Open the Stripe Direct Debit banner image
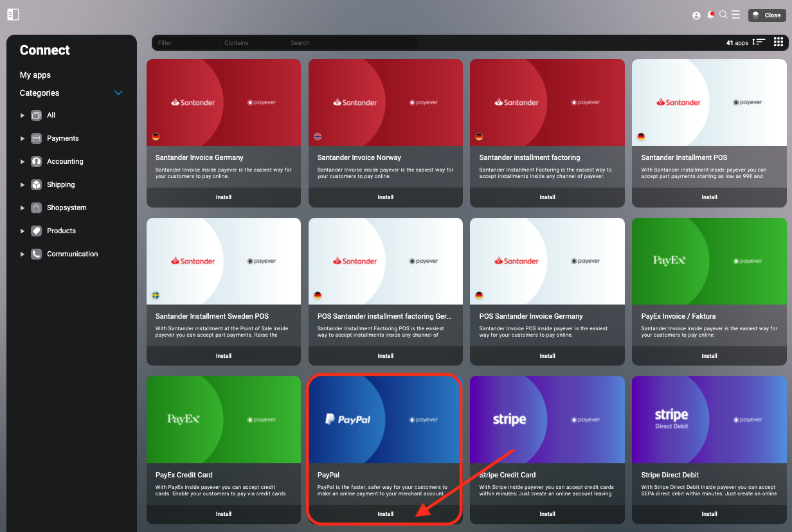This screenshot has height=532, width=792. pyautogui.click(x=710, y=420)
